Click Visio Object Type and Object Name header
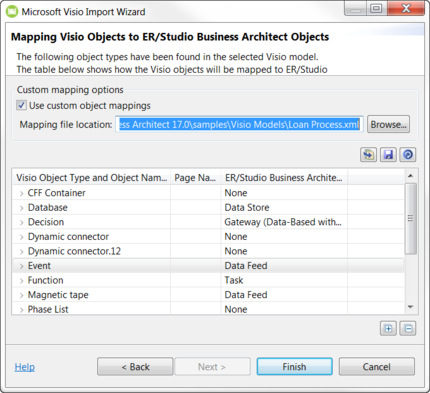This screenshot has height=393, width=430. tap(92, 178)
